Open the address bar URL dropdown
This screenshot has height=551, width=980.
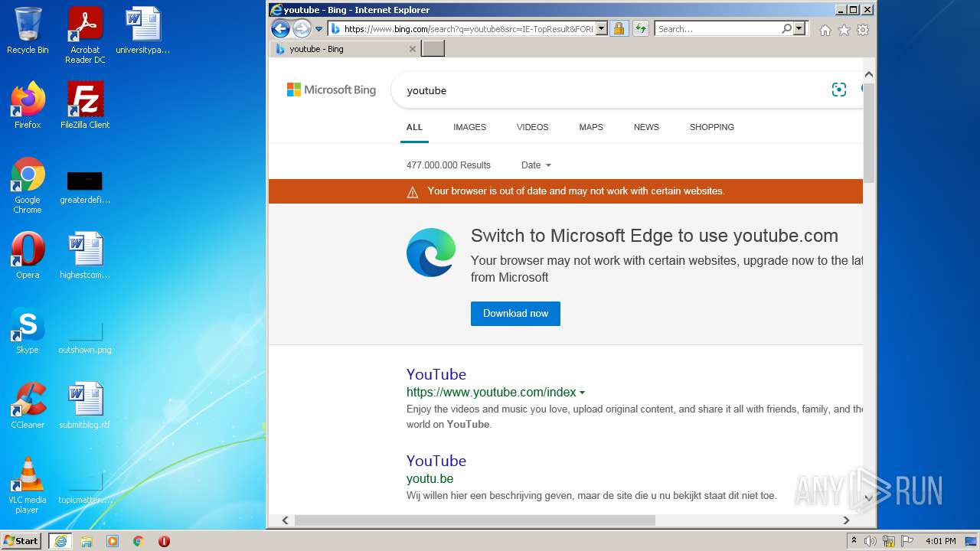tap(601, 29)
